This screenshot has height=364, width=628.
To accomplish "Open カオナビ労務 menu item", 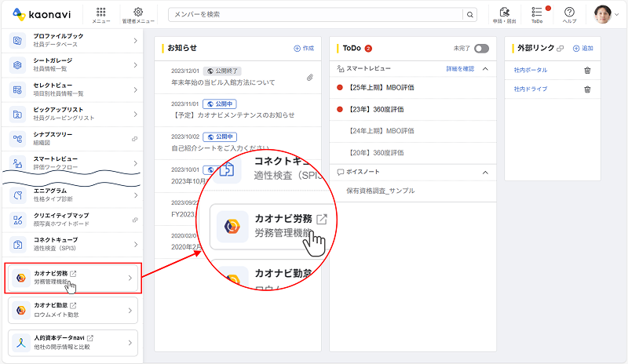I will [x=73, y=278].
